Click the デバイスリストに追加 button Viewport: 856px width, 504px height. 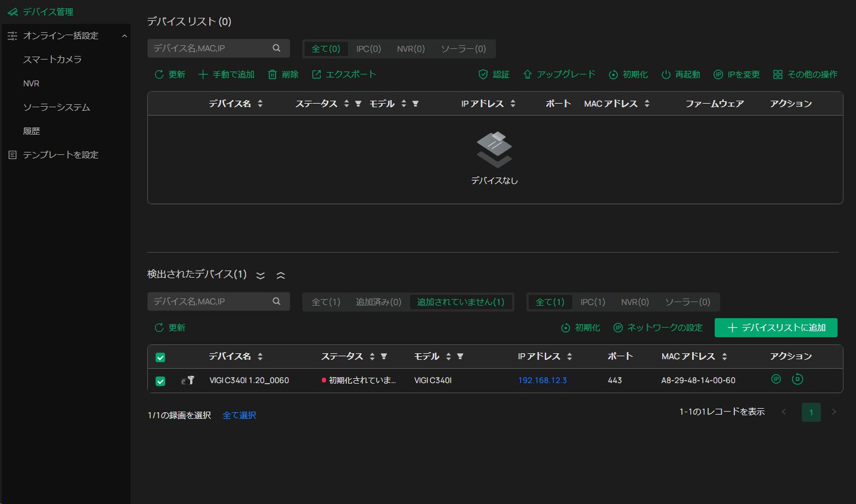click(x=776, y=328)
